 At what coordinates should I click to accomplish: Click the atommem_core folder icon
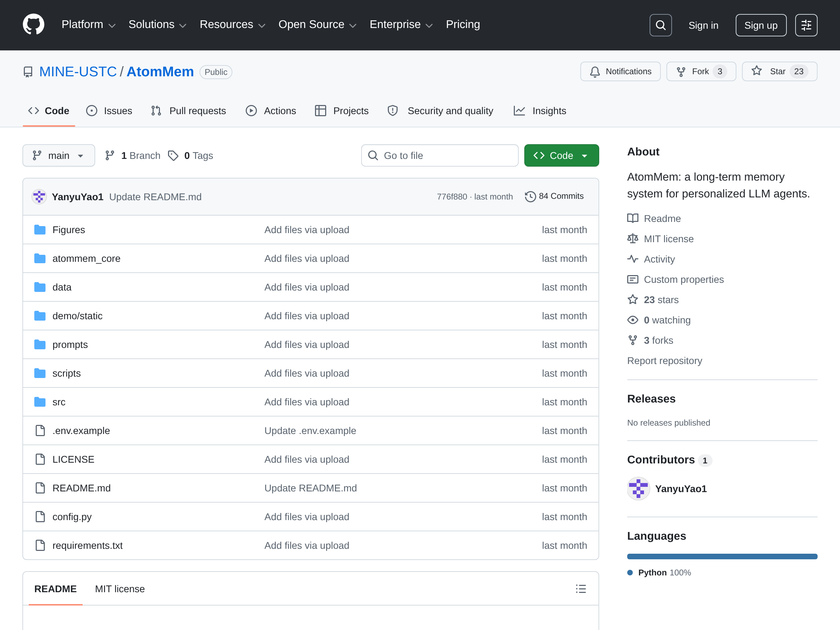[x=40, y=259]
